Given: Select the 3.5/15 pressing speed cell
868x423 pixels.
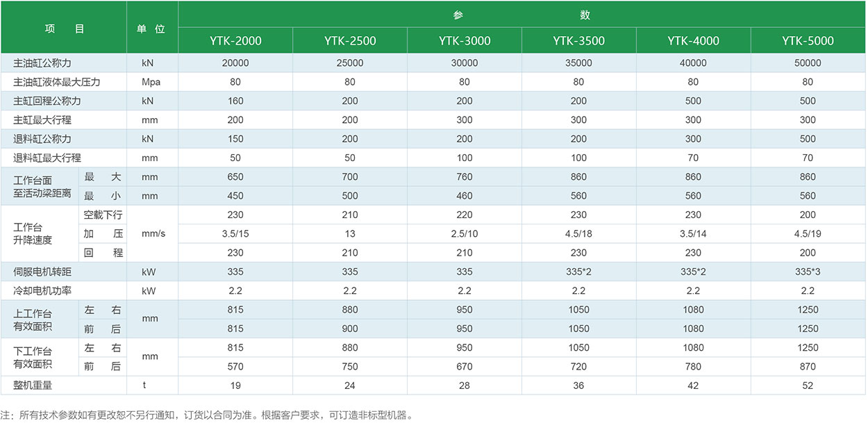Looking at the screenshot, I should click(235, 234).
